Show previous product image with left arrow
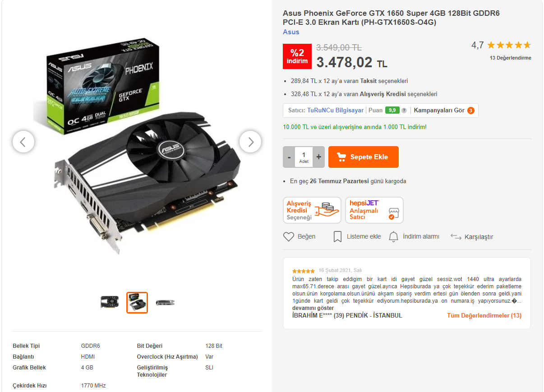 point(23,142)
